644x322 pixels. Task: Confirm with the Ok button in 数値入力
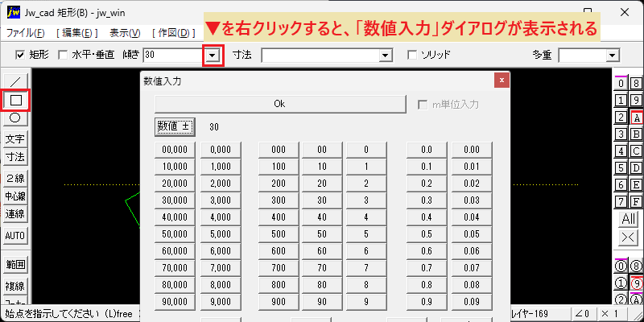click(x=280, y=104)
